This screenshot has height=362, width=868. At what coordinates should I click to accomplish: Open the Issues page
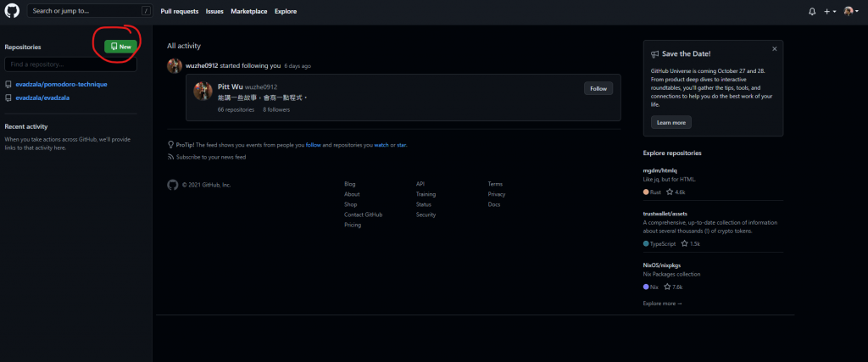pos(214,11)
